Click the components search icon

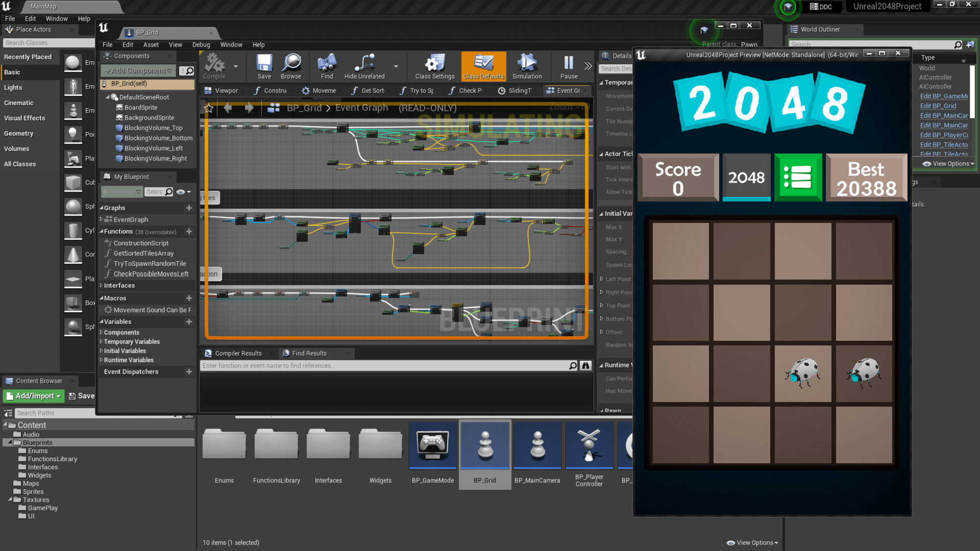(189, 71)
